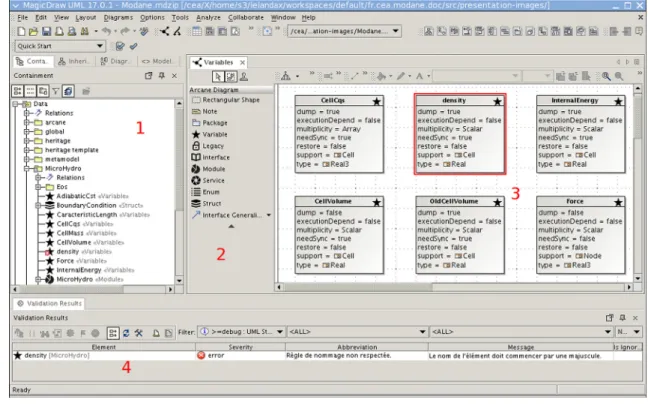648x406 pixels.
Task: Open the Collaborate menu
Action: (x=246, y=18)
